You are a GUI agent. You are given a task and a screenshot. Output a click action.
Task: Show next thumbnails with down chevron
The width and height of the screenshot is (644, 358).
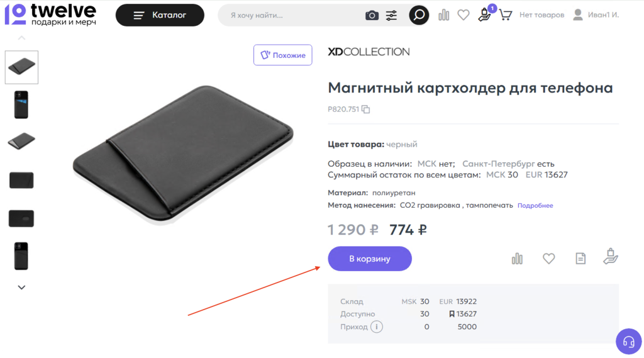[22, 288]
